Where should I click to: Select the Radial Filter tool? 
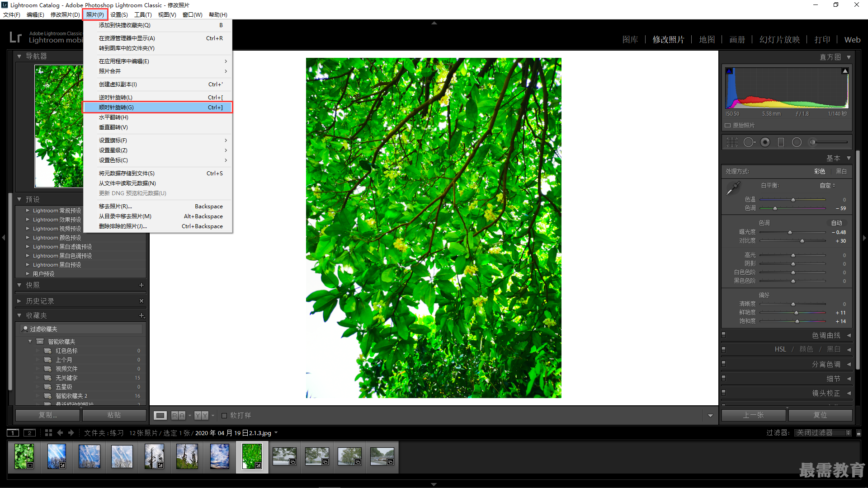[797, 142]
